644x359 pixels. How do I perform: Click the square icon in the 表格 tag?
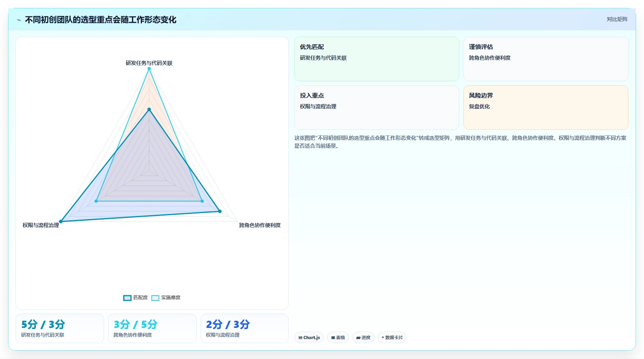coord(333,337)
